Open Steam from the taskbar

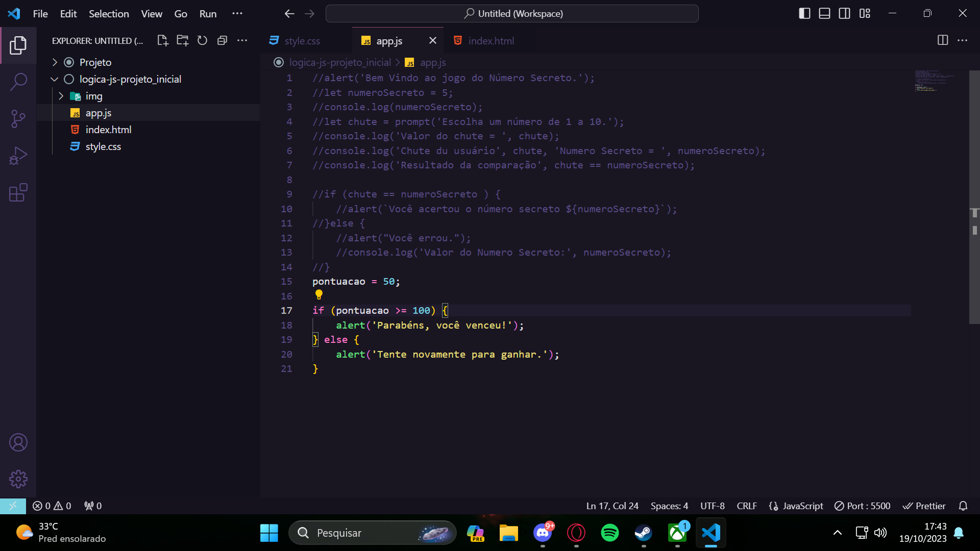[644, 533]
